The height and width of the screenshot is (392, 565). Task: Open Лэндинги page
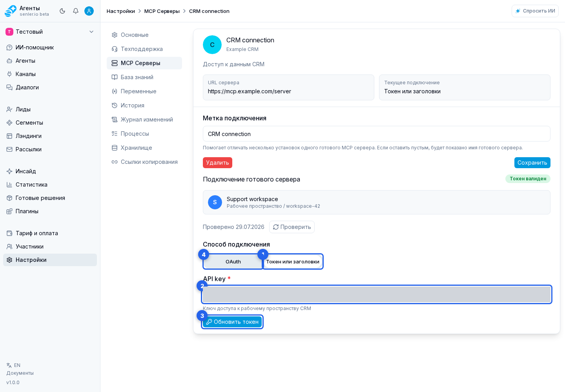pyautogui.click(x=50, y=136)
